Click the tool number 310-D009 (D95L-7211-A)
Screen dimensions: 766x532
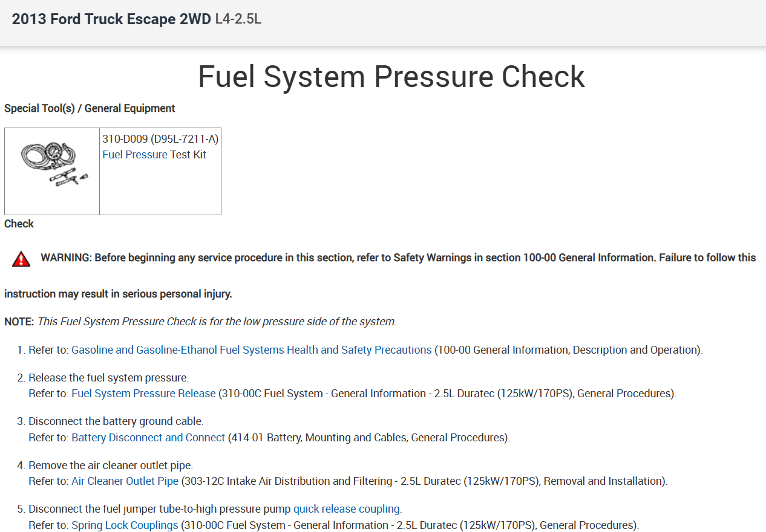pos(160,140)
